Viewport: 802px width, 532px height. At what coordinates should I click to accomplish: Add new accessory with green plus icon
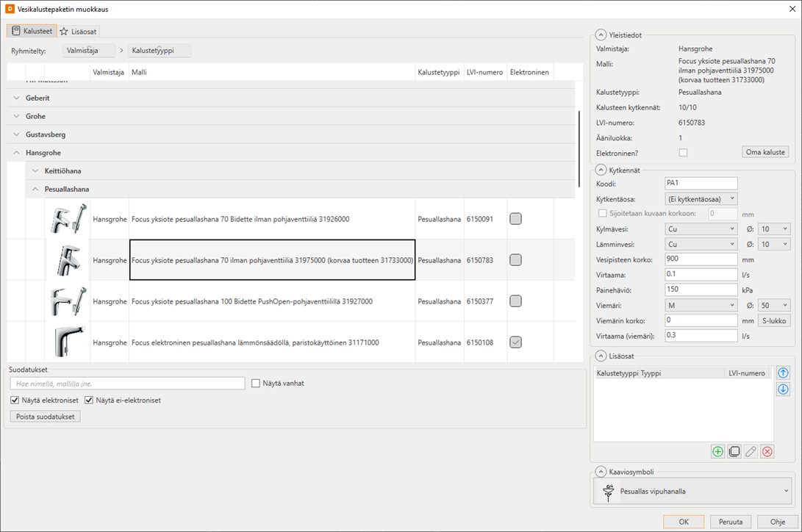[x=718, y=451]
